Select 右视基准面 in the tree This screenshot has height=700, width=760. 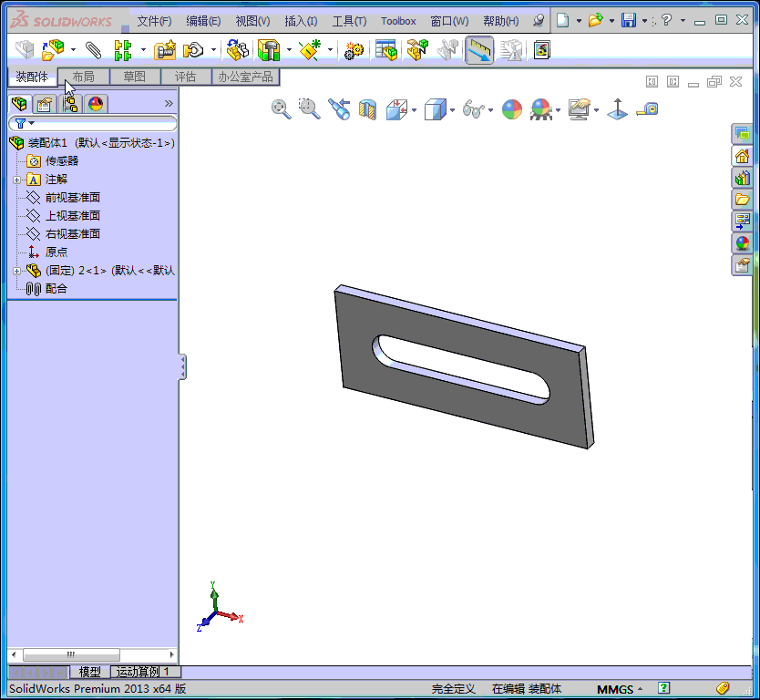pos(73,233)
